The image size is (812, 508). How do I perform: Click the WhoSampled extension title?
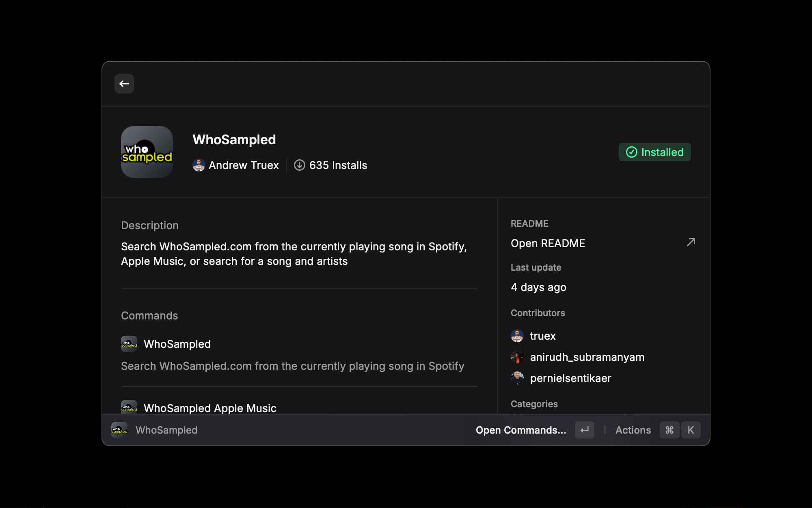click(x=234, y=140)
